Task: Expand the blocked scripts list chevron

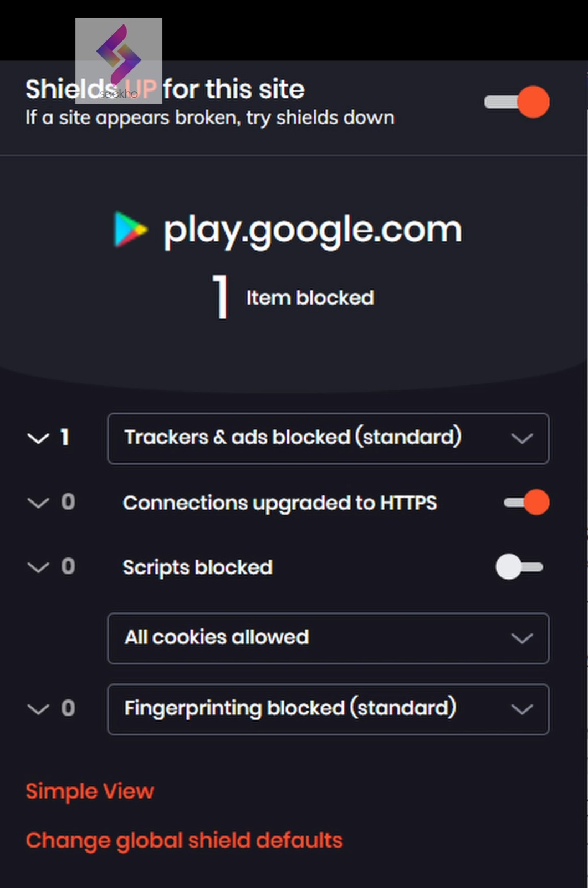Action: (38, 567)
